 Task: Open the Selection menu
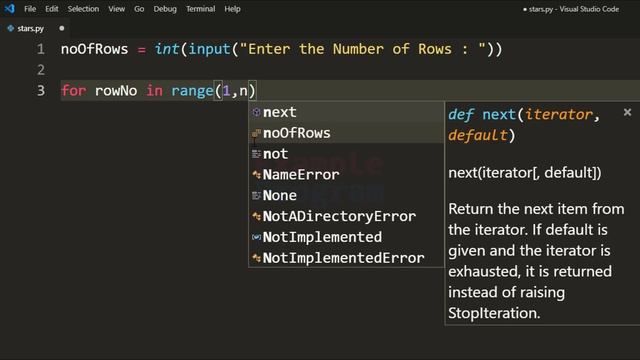(x=83, y=9)
